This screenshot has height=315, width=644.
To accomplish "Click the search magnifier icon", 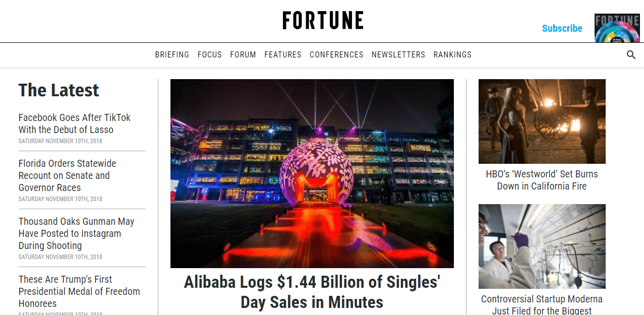I will click(631, 55).
